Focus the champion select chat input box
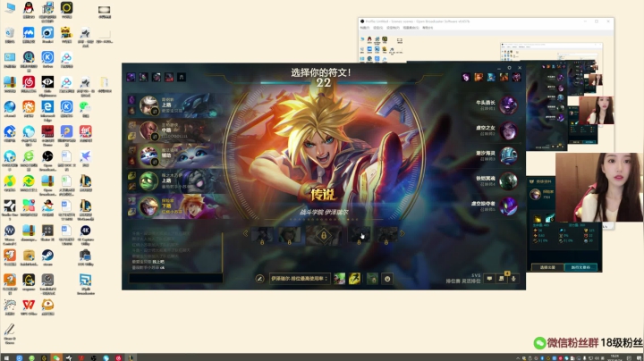Image resolution: width=644 pixels, height=361 pixels. [176, 278]
